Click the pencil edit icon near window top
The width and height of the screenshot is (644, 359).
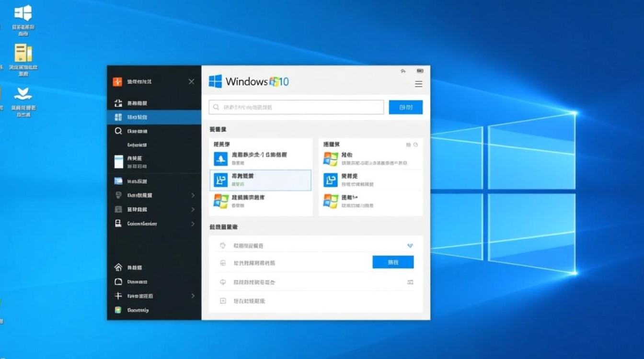coord(403,70)
